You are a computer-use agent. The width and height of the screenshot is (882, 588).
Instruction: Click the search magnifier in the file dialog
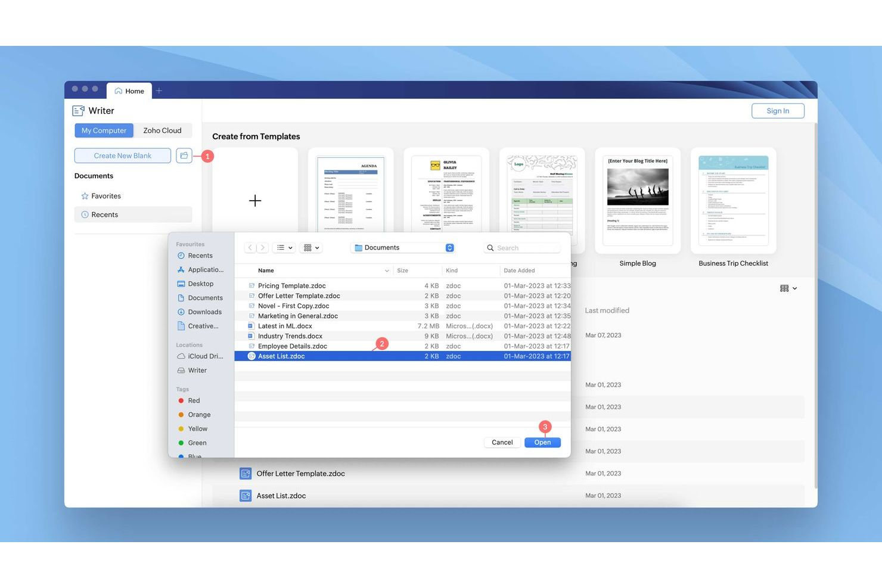pos(490,247)
